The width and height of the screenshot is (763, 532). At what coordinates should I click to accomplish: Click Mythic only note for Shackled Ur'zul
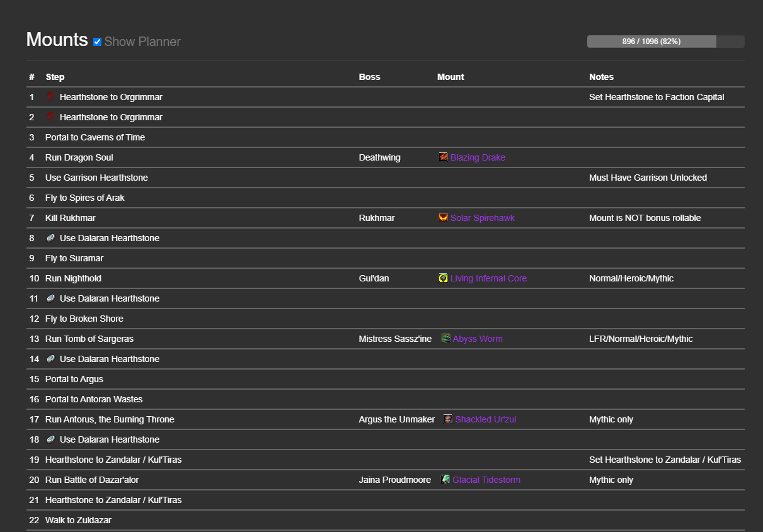pos(611,419)
